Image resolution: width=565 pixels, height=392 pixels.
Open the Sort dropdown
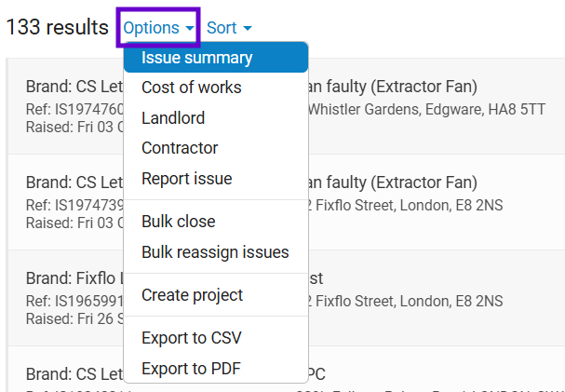(229, 28)
